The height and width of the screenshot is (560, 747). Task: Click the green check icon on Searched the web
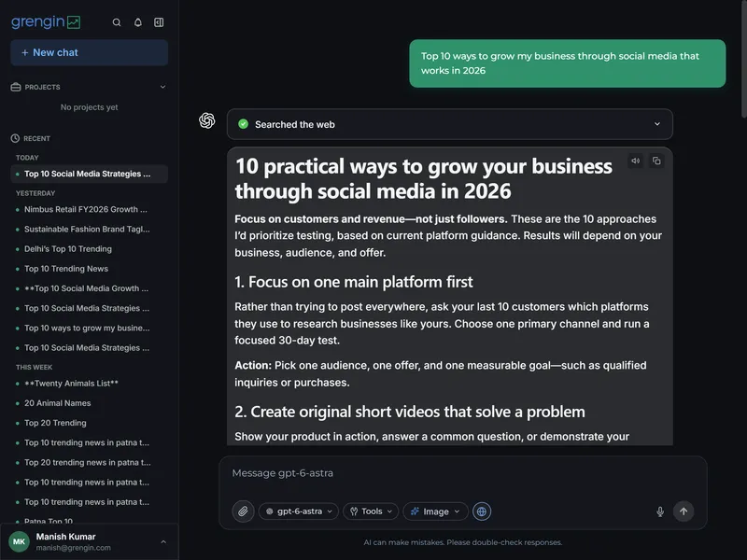click(x=244, y=124)
